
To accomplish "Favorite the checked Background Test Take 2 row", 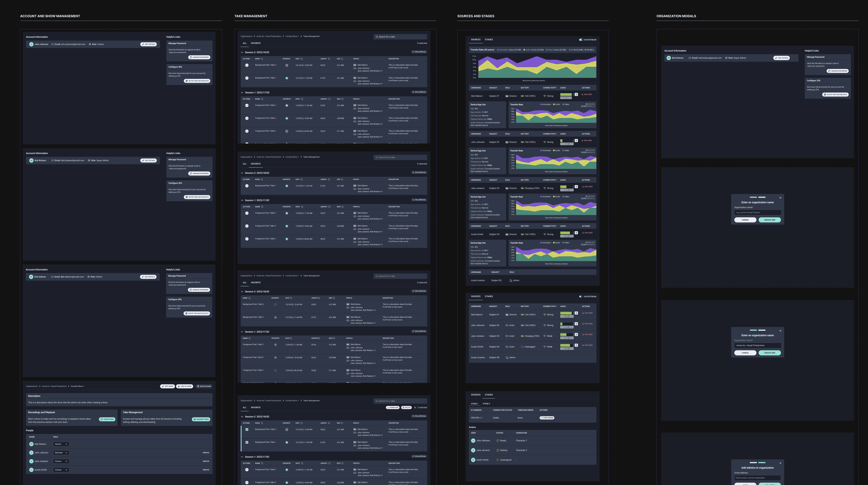I will point(287,429).
